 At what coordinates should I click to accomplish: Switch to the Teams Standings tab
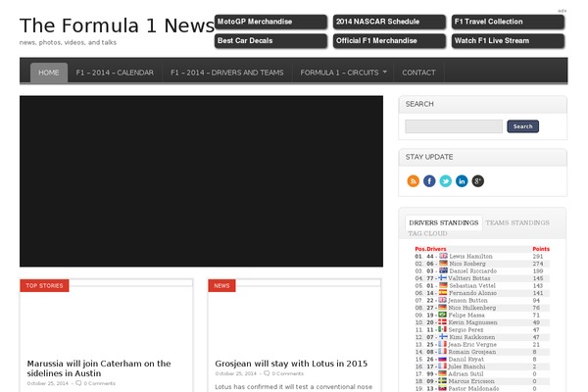coord(517,222)
